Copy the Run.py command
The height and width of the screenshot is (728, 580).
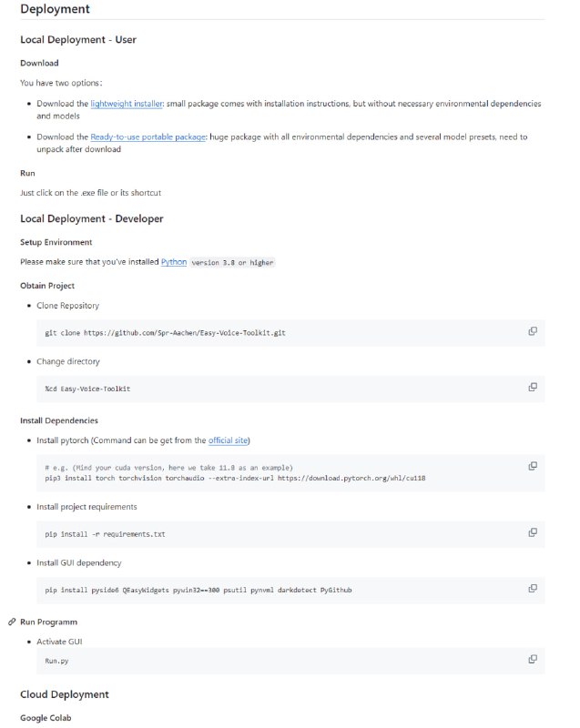[x=533, y=659]
